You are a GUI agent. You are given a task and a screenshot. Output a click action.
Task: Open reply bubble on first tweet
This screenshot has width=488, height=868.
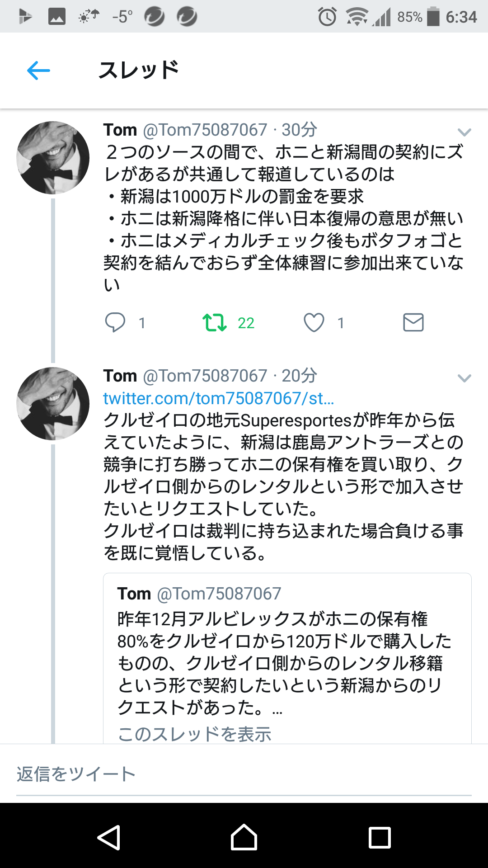pyautogui.click(x=115, y=322)
